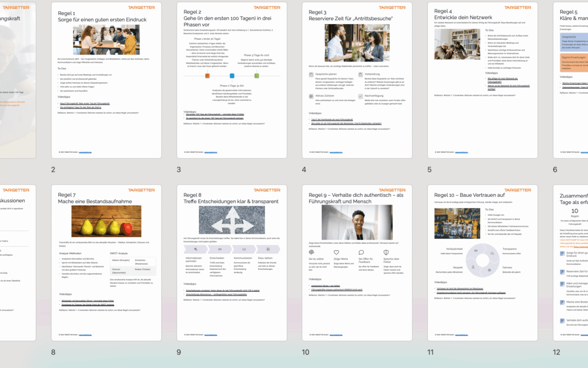
Task: Click the TARGETTER logo on Regel 8 page
Action: pyautogui.click(x=267, y=190)
